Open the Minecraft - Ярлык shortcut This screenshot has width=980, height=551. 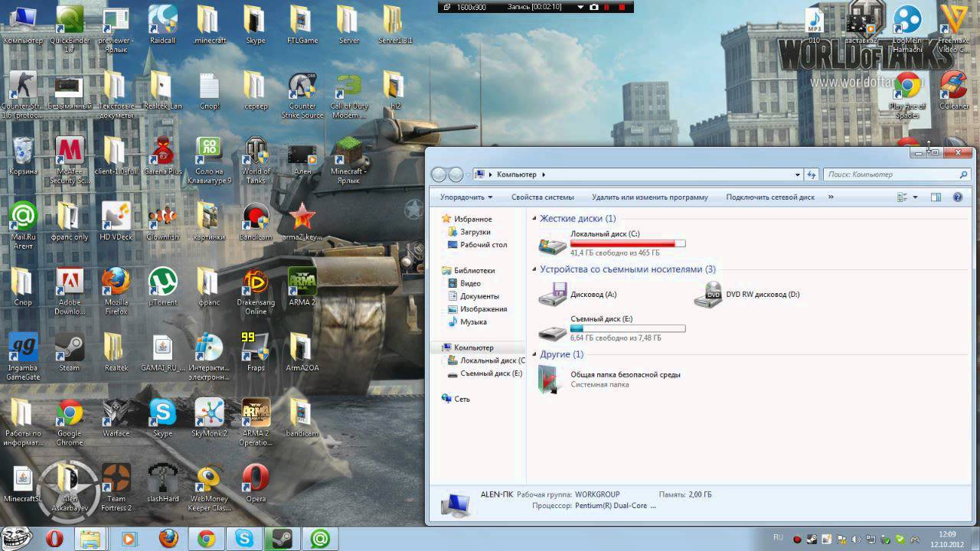point(349,159)
